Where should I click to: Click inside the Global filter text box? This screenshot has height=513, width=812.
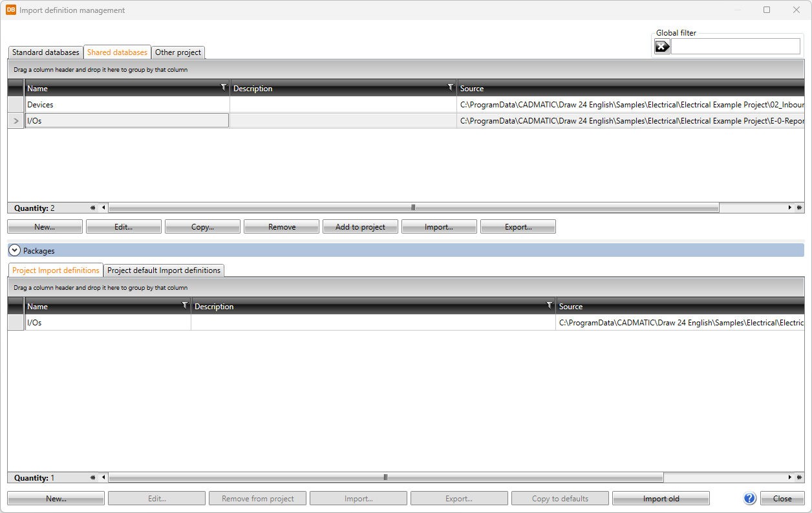pyautogui.click(x=735, y=47)
